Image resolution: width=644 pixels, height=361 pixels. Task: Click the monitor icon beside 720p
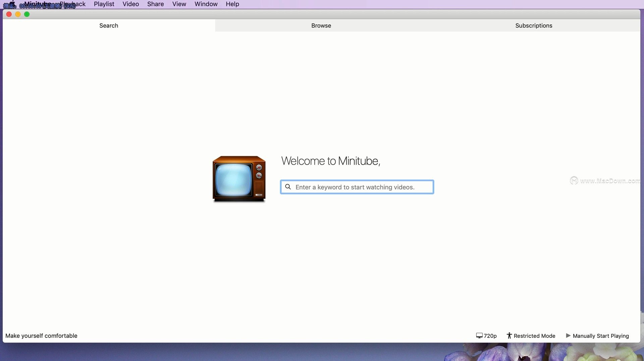[479, 336]
